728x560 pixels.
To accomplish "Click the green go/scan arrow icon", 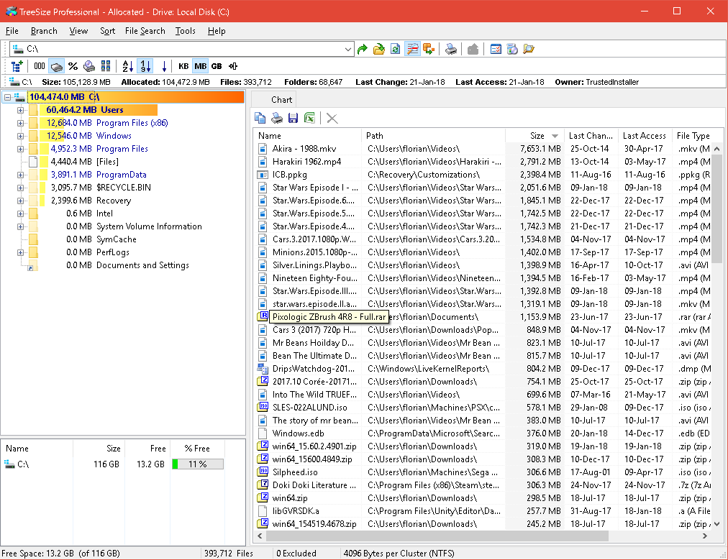I will click(x=363, y=49).
